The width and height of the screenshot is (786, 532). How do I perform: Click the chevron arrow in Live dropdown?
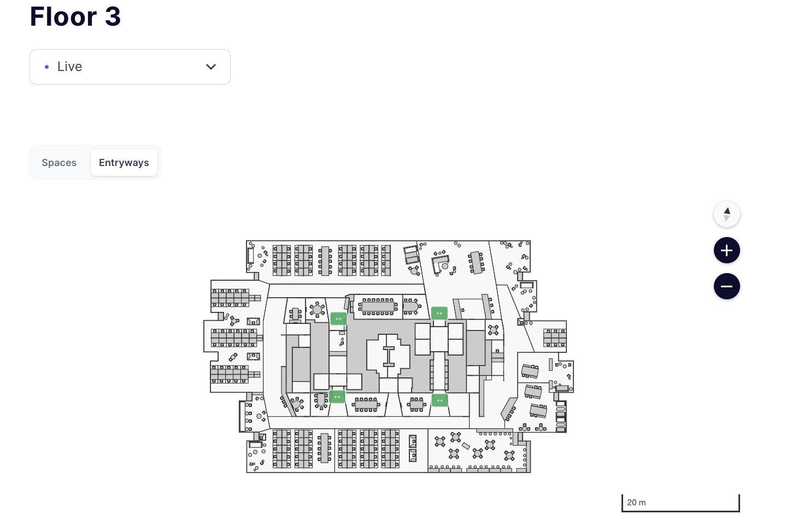click(211, 67)
